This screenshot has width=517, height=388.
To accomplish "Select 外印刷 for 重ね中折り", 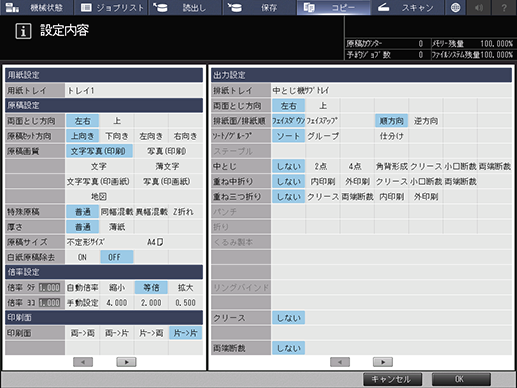I will [357, 181].
